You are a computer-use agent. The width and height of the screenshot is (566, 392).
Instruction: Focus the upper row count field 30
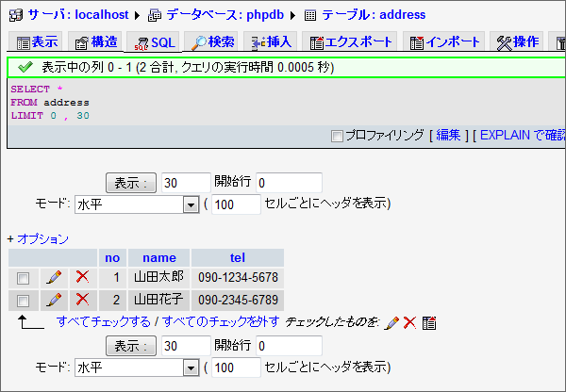point(186,183)
